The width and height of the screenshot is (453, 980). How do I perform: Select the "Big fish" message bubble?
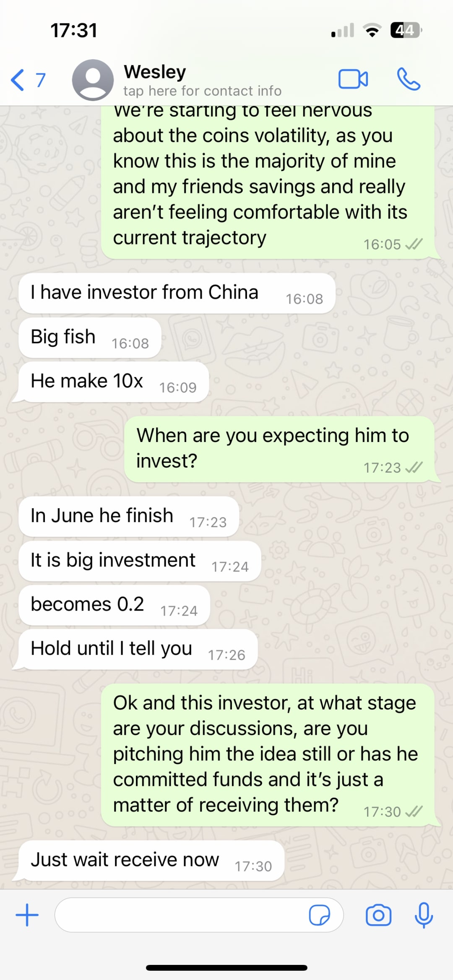[x=90, y=338]
